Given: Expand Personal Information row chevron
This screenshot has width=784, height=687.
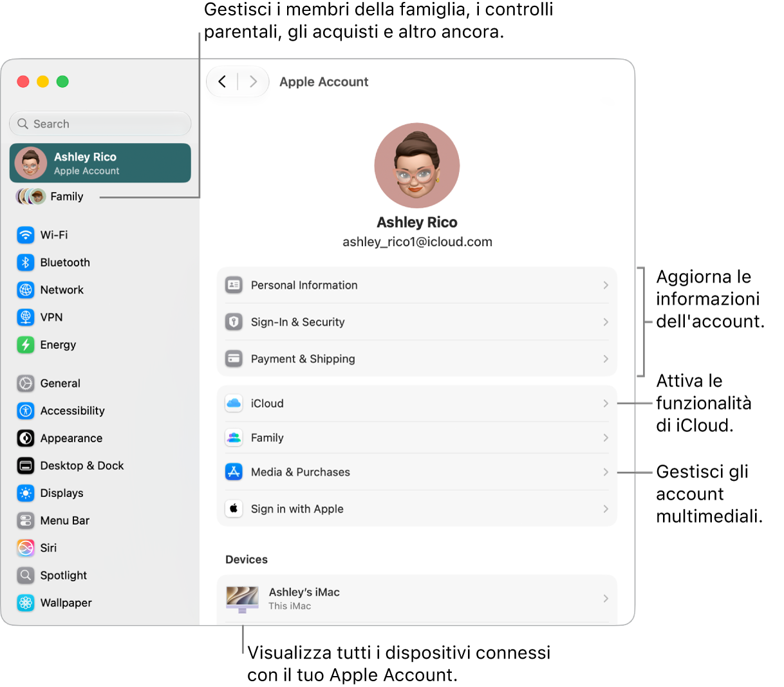Looking at the screenshot, I should [x=606, y=285].
